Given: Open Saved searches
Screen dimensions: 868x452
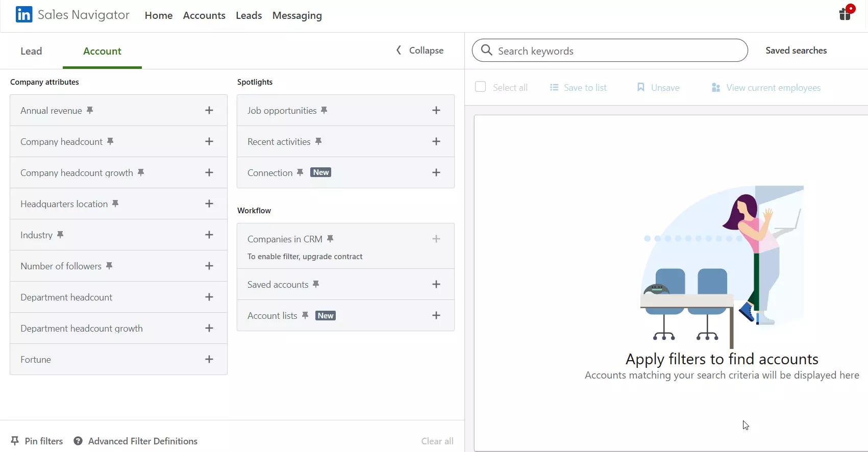Looking at the screenshot, I should (x=796, y=50).
